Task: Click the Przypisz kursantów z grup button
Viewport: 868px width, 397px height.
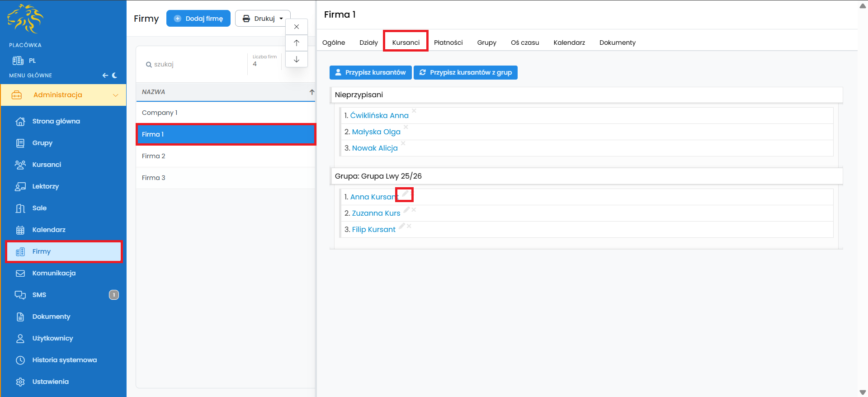Action: [x=466, y=72]
